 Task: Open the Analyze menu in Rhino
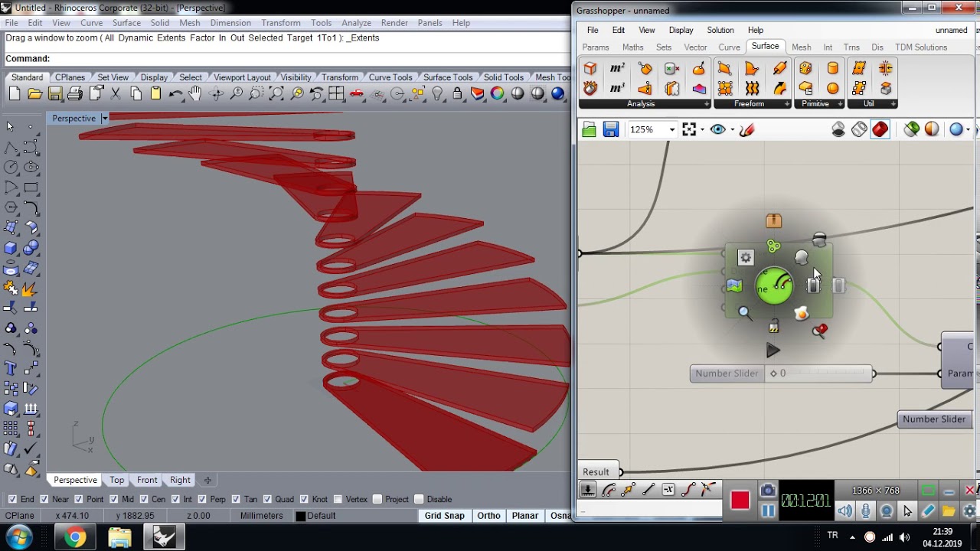(356, 23)
